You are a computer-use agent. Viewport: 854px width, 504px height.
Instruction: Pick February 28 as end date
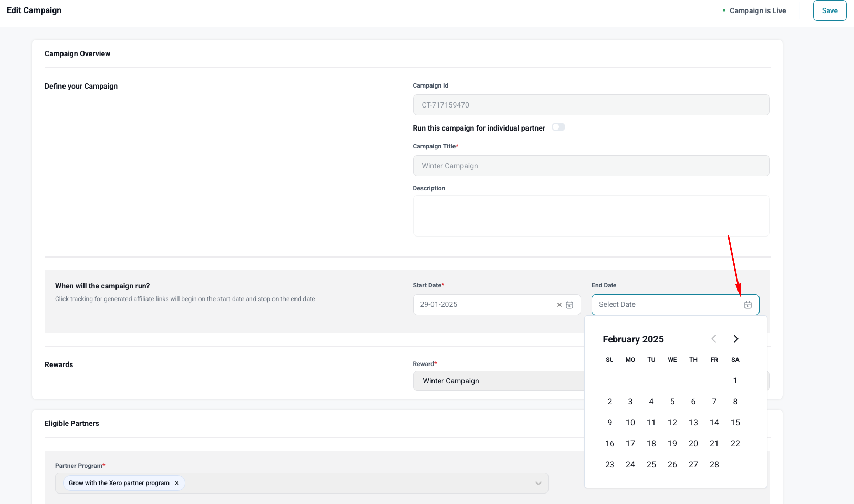(x=714, y=465)
